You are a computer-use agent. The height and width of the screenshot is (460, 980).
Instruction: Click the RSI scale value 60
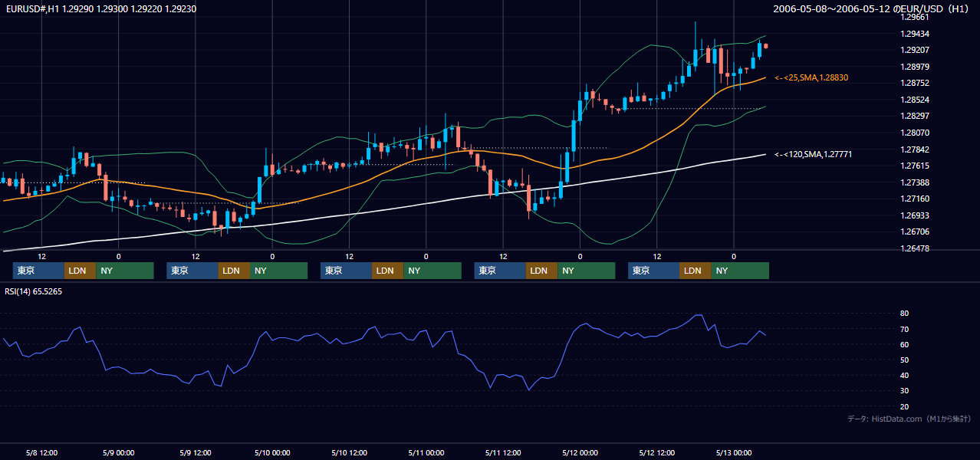pyautogui.click(x=905, y=345)
